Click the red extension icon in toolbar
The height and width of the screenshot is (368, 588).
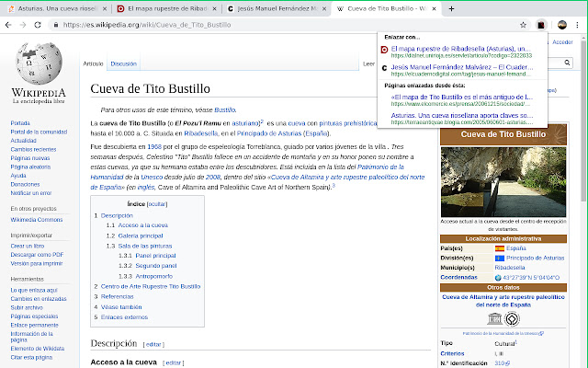pyautogui.click(x=542, y=25)
